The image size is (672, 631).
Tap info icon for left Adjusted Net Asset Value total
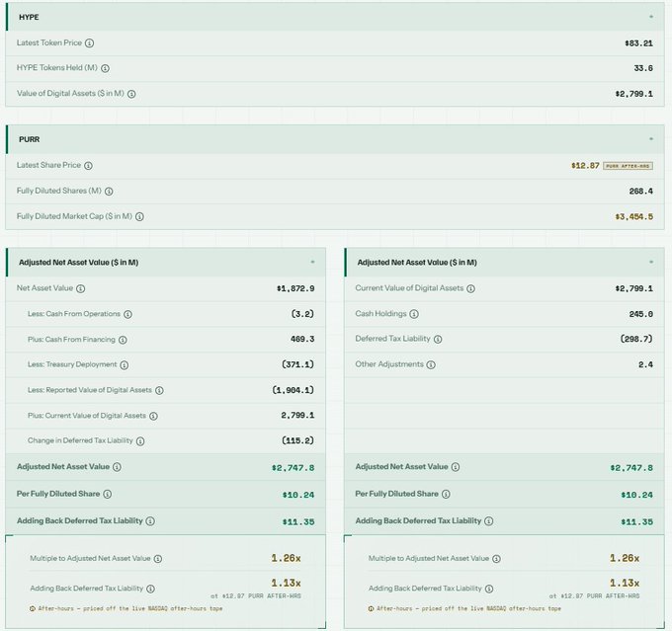coord(117,467)
